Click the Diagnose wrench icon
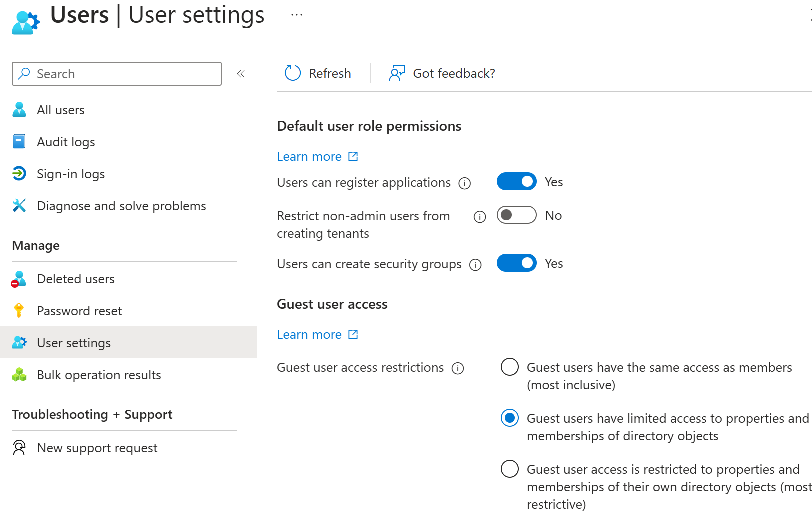Viewport: 812px width, 515px height. [19, 206]
